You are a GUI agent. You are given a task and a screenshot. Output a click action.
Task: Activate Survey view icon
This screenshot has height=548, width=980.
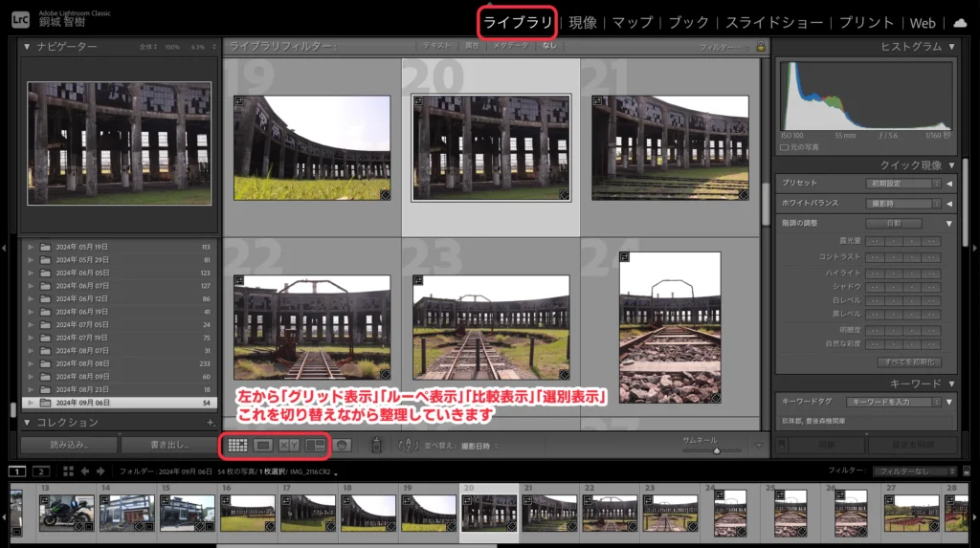315,445
